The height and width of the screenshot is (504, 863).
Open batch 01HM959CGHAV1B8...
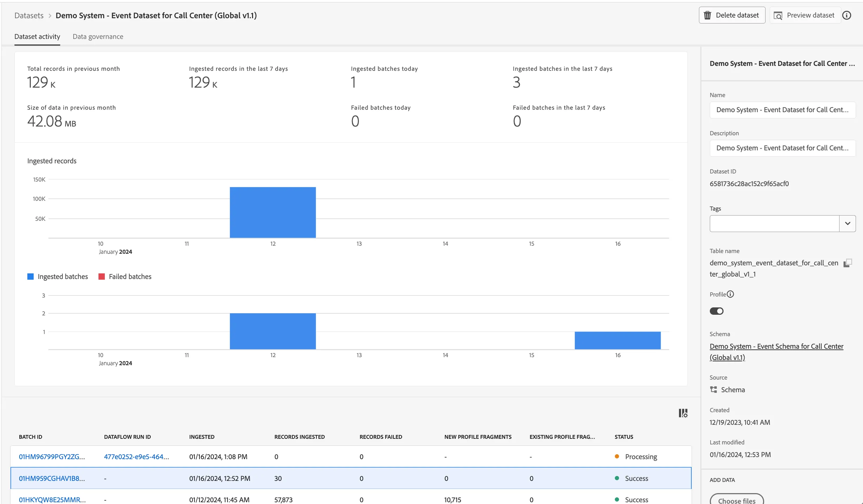[52, 478]
